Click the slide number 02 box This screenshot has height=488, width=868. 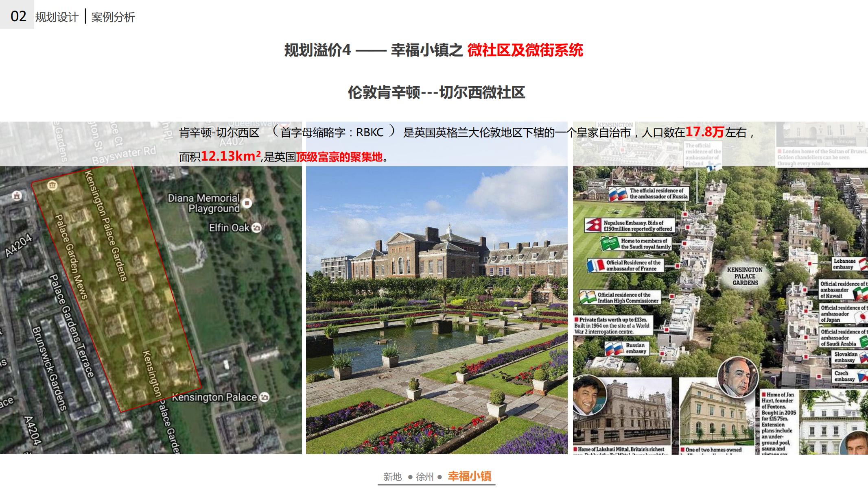click(x=17, y=15)
